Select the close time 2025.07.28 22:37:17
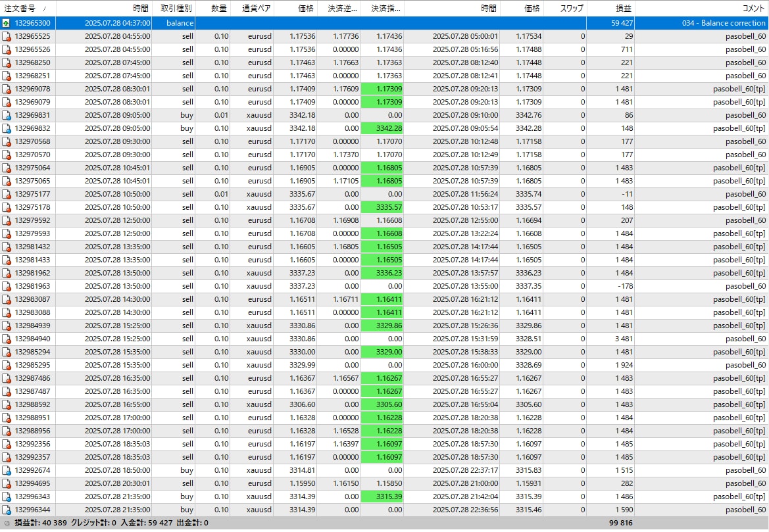Viewport: 769px width, 532px height. click(466, 471)
